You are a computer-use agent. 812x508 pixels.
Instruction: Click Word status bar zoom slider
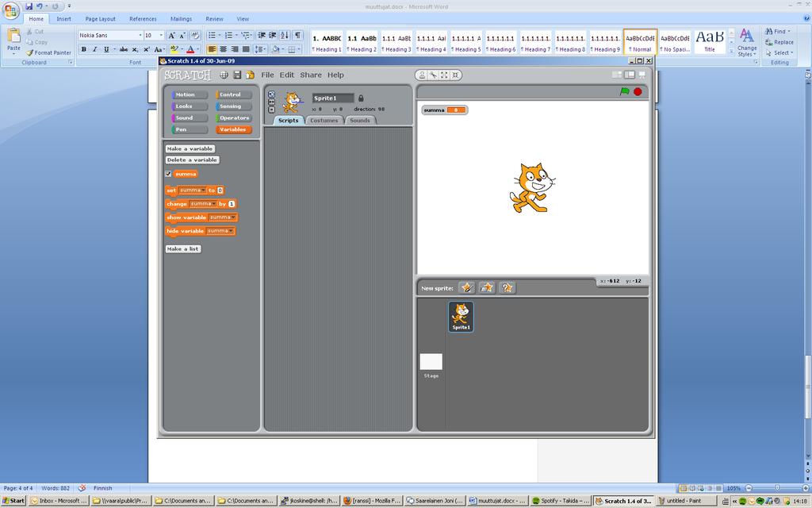(777, 488)
